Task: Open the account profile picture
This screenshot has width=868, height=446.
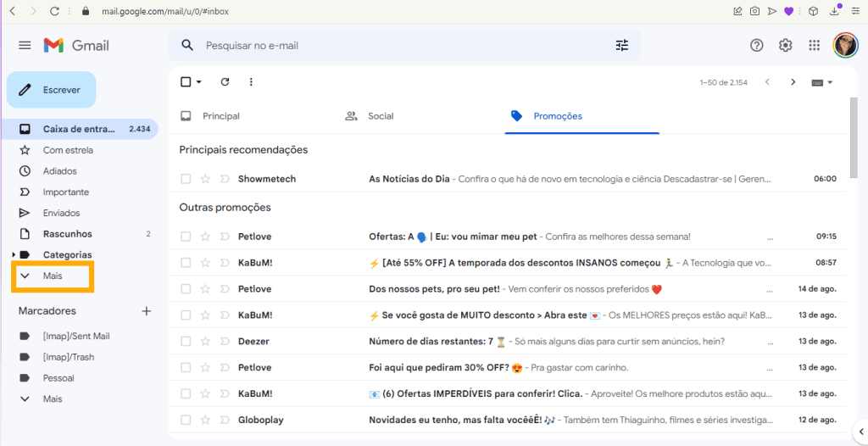Action: point(845,46)
